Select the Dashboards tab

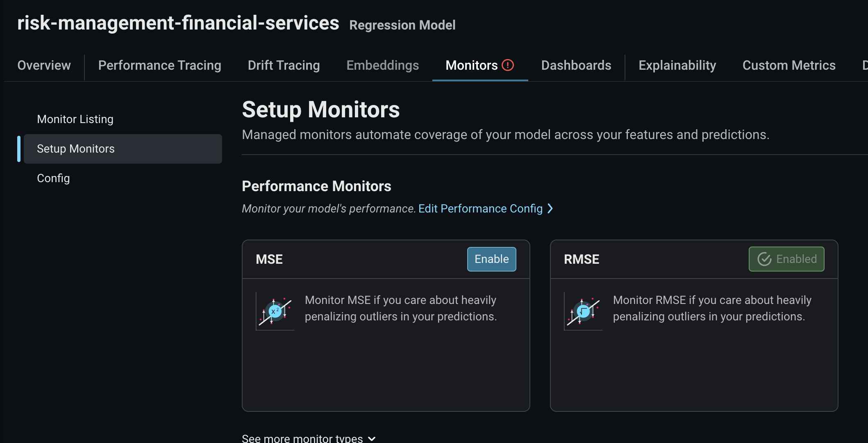tap(576, 66)
